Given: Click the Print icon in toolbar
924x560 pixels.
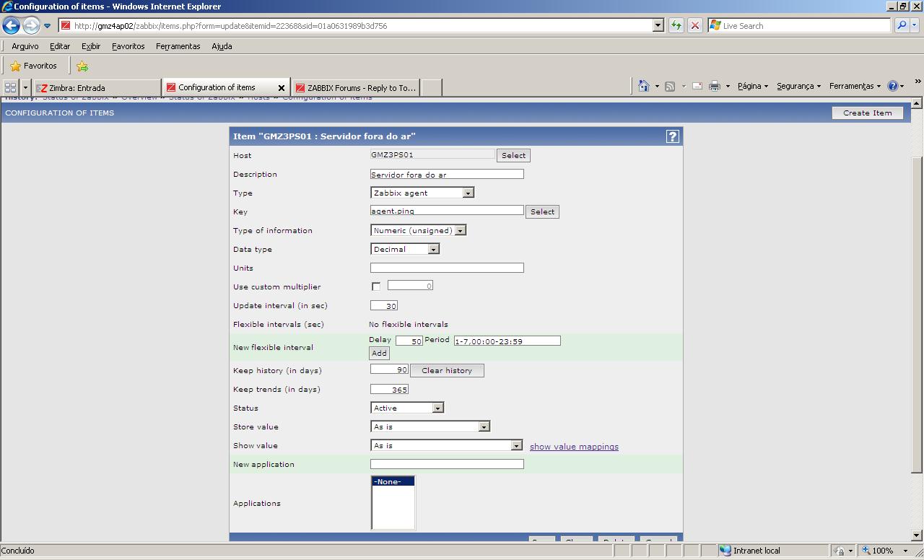Looking at the screenshot, I should pyautogui.click(x=714, y=87).
